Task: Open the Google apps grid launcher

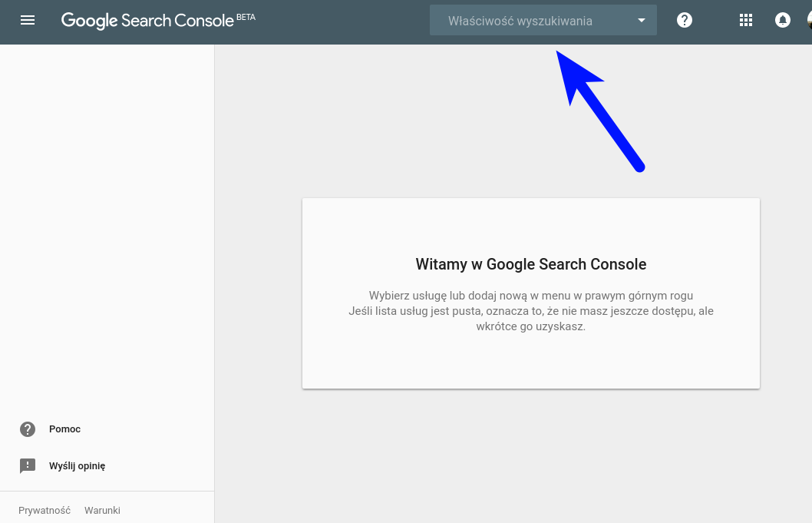Action: click(x=745, y=21)
